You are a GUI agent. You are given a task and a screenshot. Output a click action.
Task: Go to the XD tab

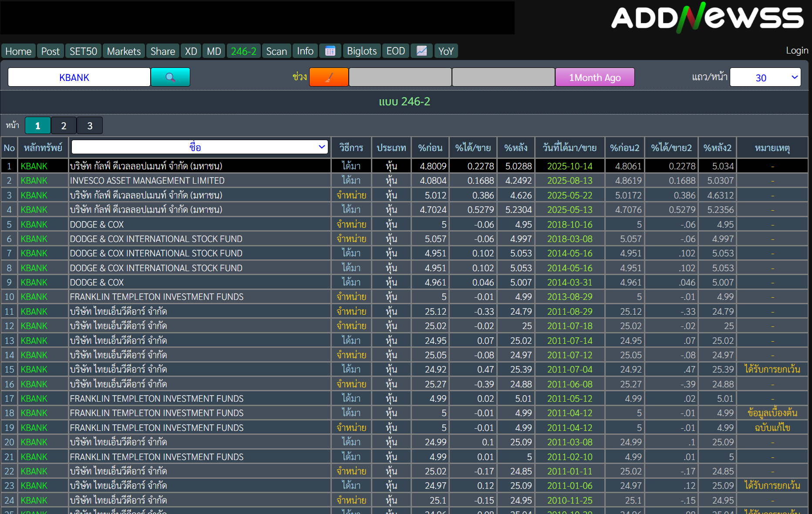(191, 51)
